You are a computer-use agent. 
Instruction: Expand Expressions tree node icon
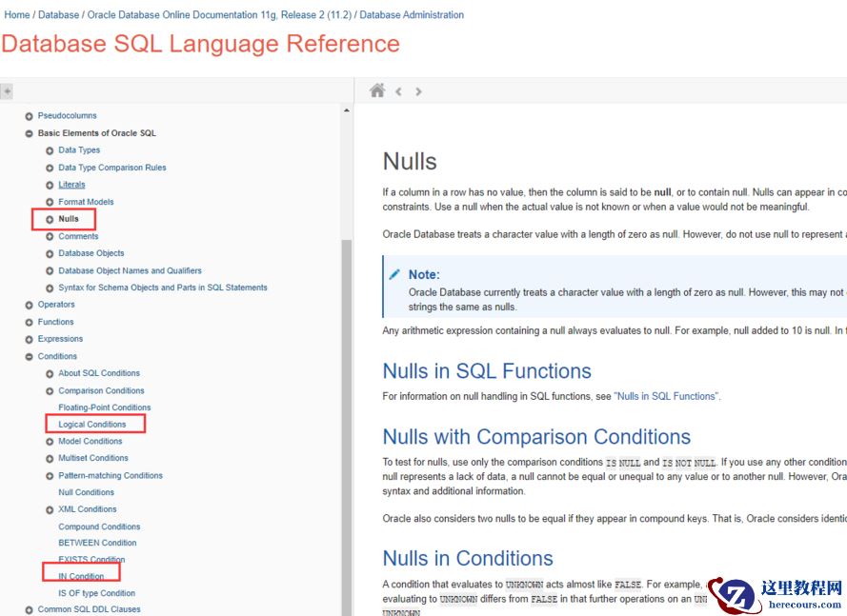pos(29,340)
